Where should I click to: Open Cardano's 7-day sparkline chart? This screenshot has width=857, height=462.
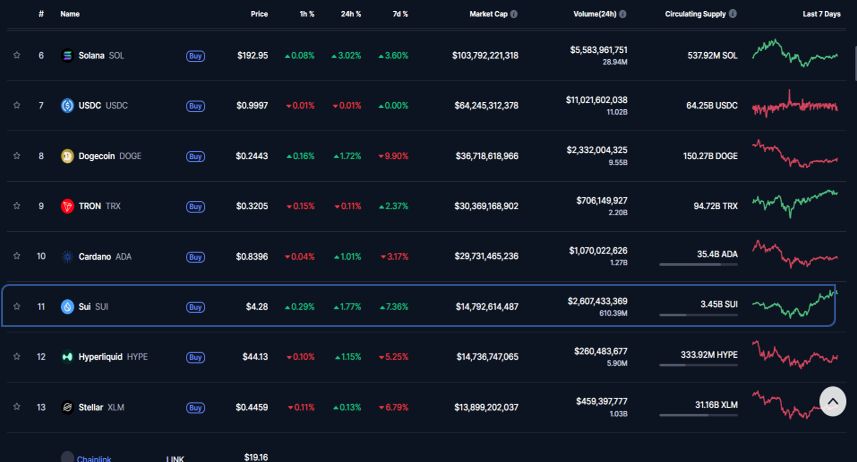point(795,254)
